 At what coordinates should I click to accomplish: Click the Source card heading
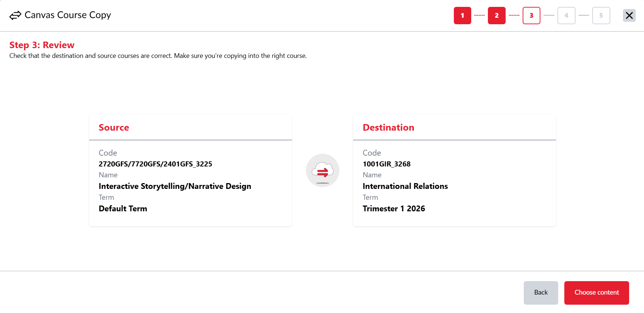pos(114,127)
